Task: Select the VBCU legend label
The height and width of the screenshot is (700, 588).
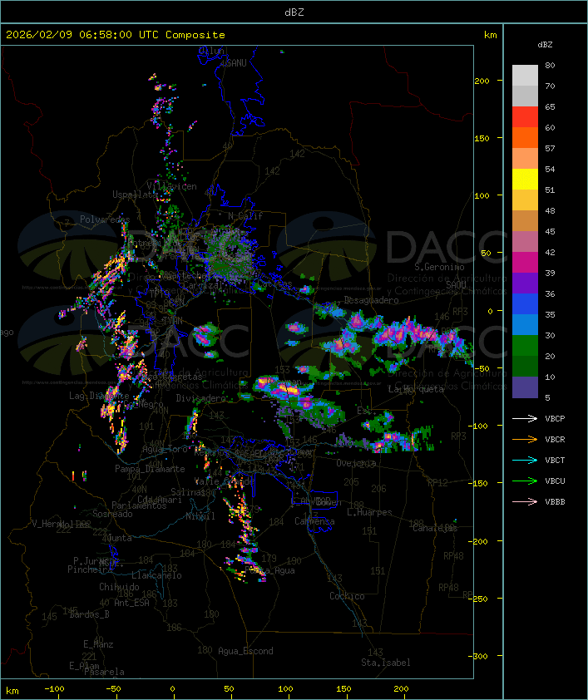Action: (x=555, y=481)
